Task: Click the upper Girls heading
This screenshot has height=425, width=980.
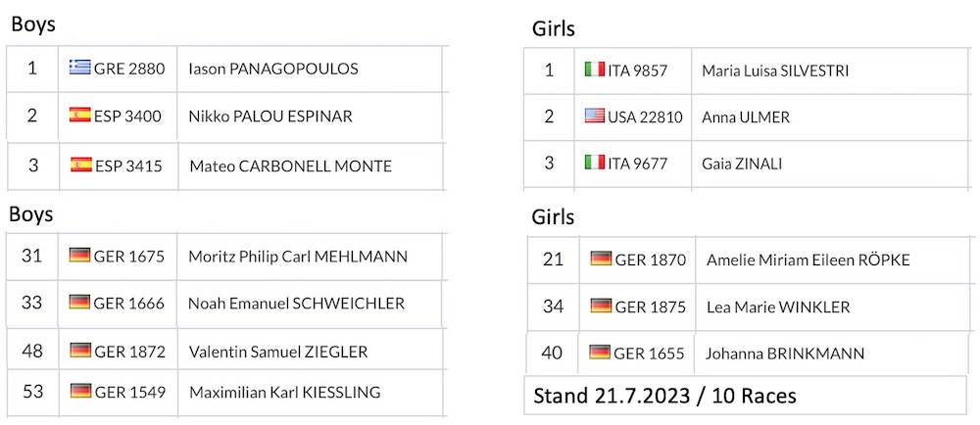Action: (553, 28)
